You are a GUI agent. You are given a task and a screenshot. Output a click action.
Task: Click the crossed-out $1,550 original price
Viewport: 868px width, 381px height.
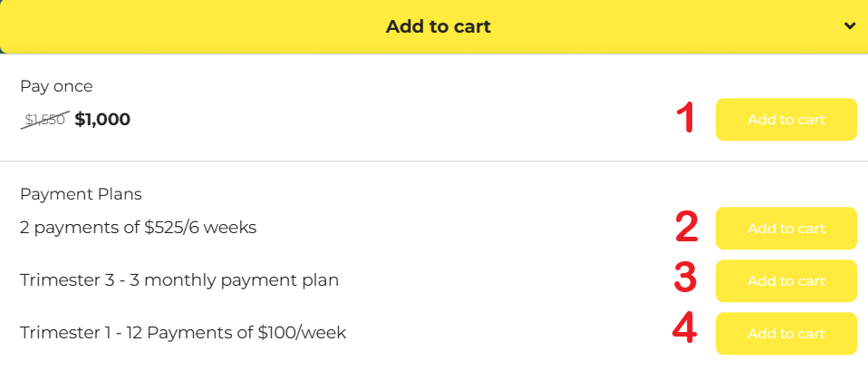[x=44, y=119]
